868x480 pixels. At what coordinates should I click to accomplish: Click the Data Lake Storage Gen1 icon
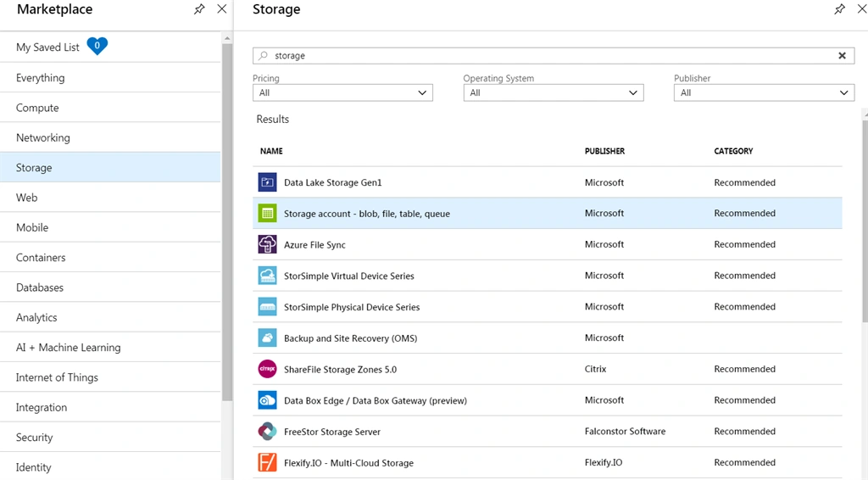click(267, 182)
